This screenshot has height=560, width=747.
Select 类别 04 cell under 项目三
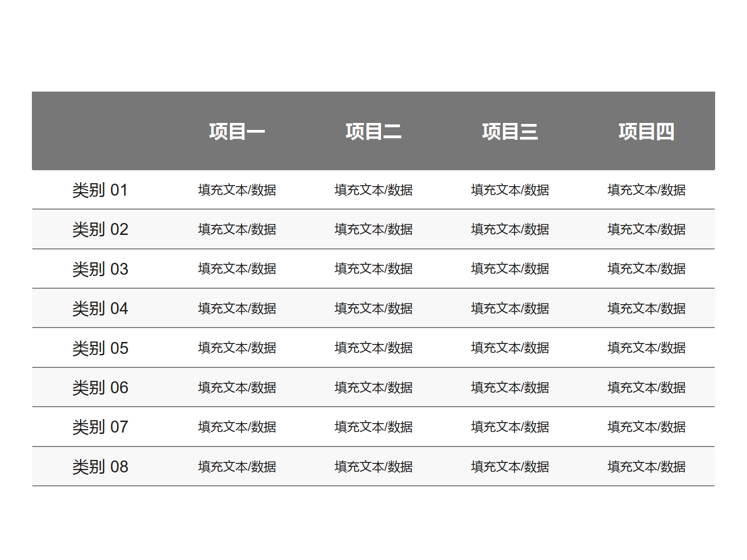510,308
